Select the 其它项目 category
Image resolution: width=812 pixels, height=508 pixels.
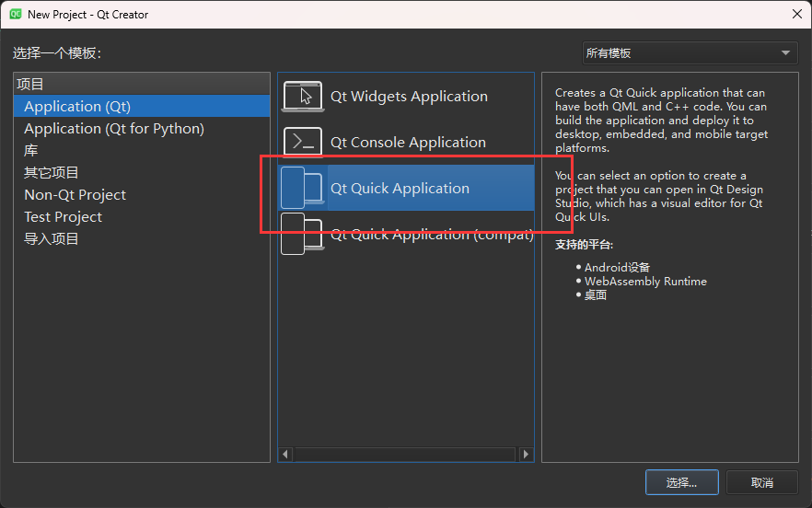pyautogui.click(x=142, y=172)
